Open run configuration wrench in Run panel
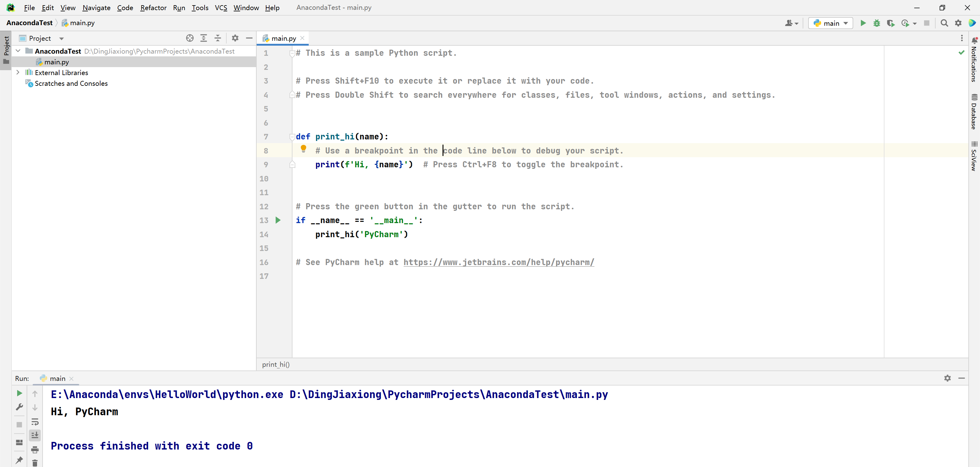This screenshot has height=467, width=980. pyautogui.click(x=19, y=407)
